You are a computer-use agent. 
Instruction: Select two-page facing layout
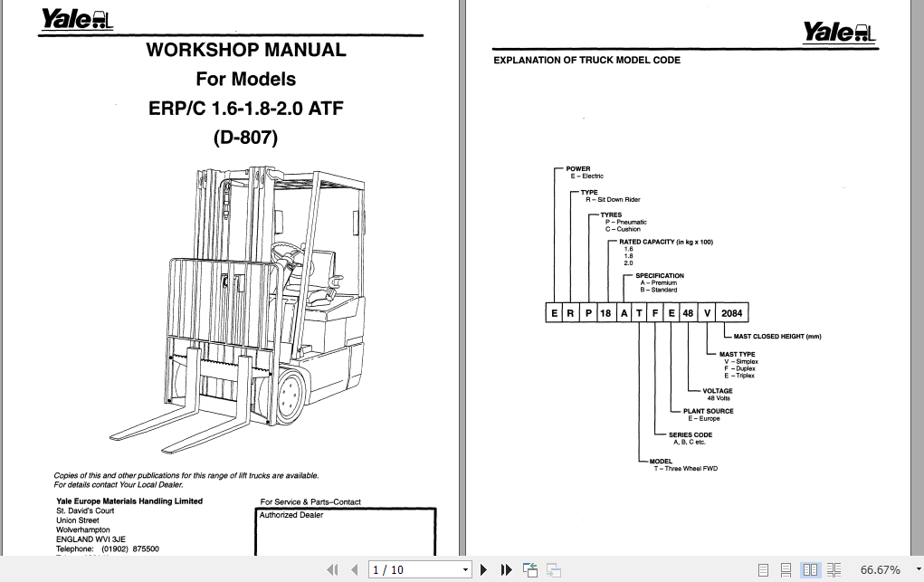[x=810, y=569]
